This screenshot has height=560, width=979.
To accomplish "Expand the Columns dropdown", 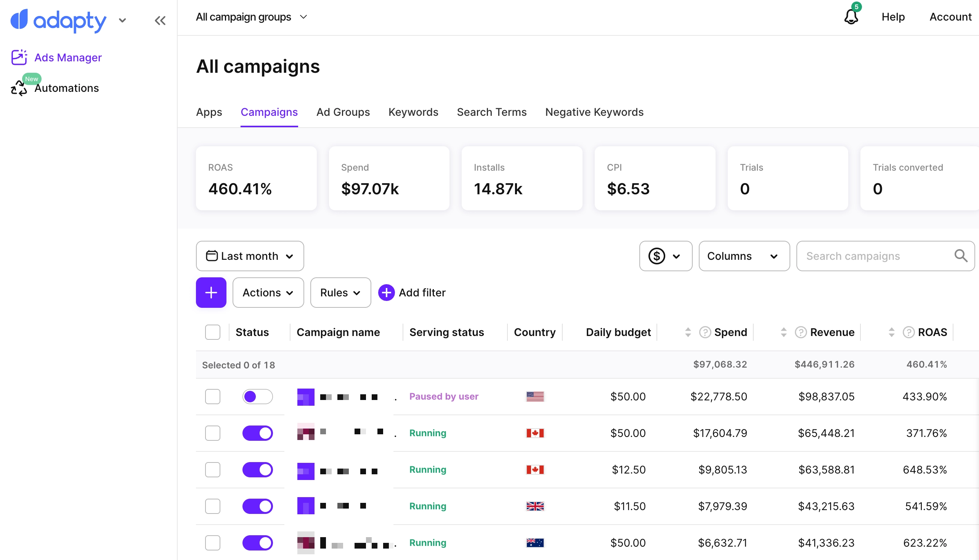I will [x=744, y=256].
